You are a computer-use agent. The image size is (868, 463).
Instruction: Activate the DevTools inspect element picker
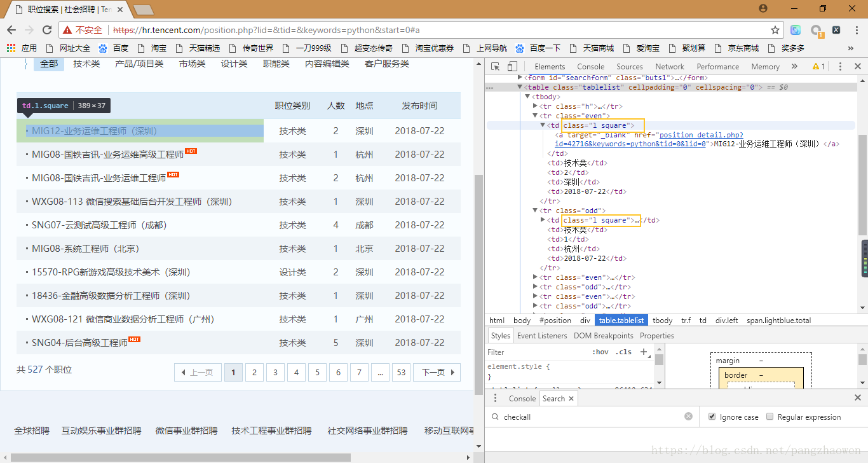496,66
